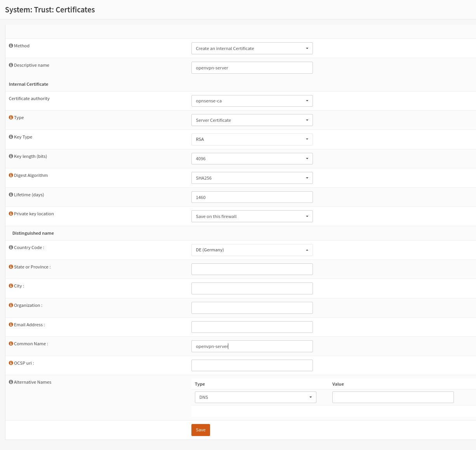The image size is (476, 450).
Task: Show help for Alternative Names
Action: 11,382
